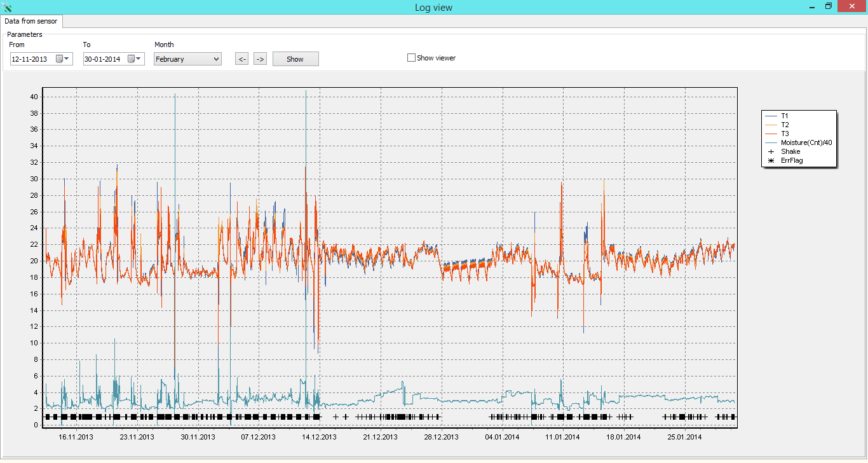Click the 14.12.2013 x-axis label
This screenshot has height=463, width=868.
320,437
